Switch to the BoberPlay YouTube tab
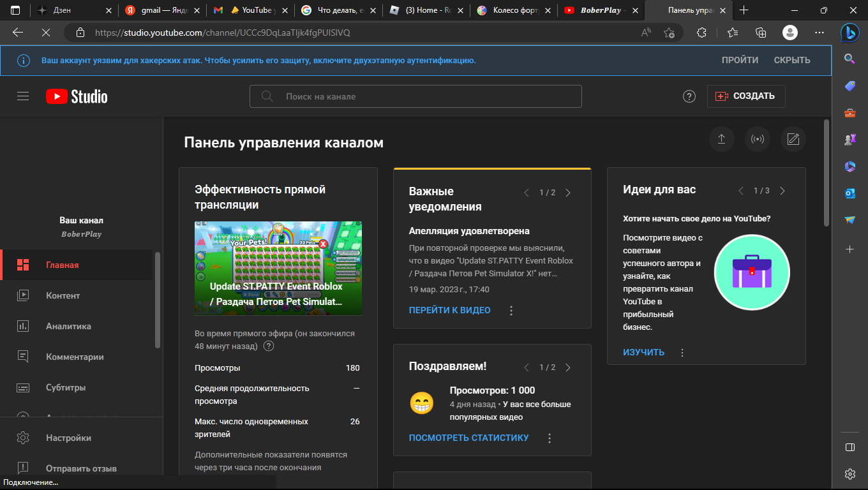868x490 pixels. (x=601, y=10)
